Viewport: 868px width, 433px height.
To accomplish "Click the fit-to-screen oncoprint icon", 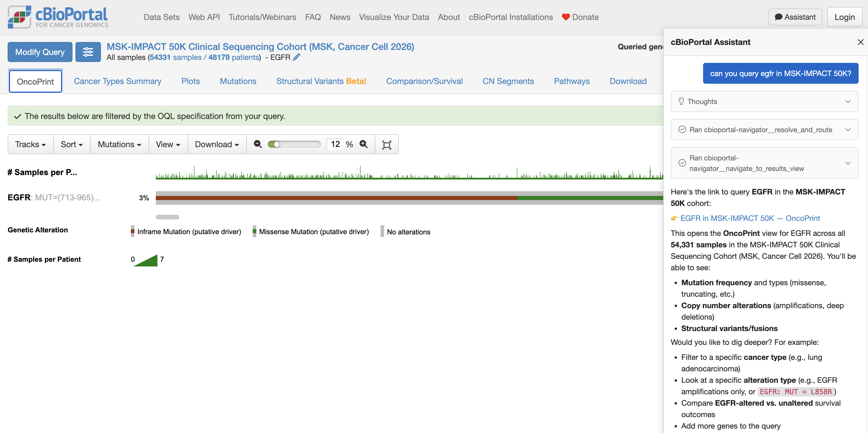I will [x=386, y=145].
